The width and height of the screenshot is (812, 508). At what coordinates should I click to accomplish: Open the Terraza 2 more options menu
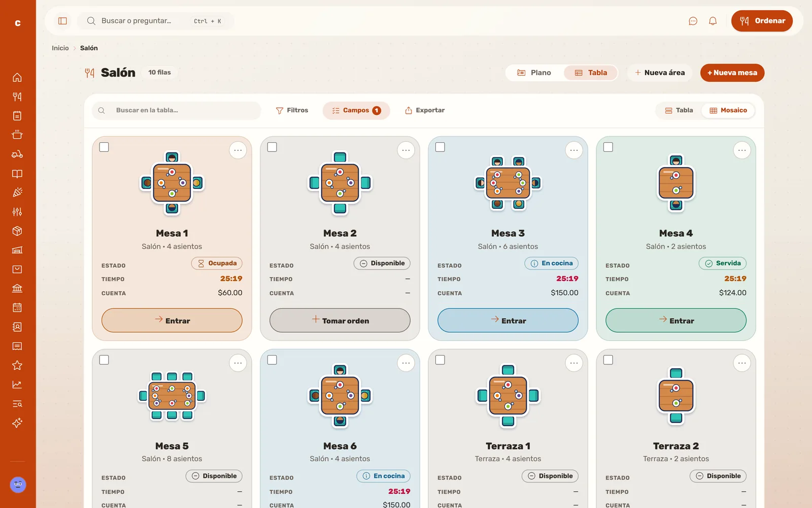tap(742, 363)
